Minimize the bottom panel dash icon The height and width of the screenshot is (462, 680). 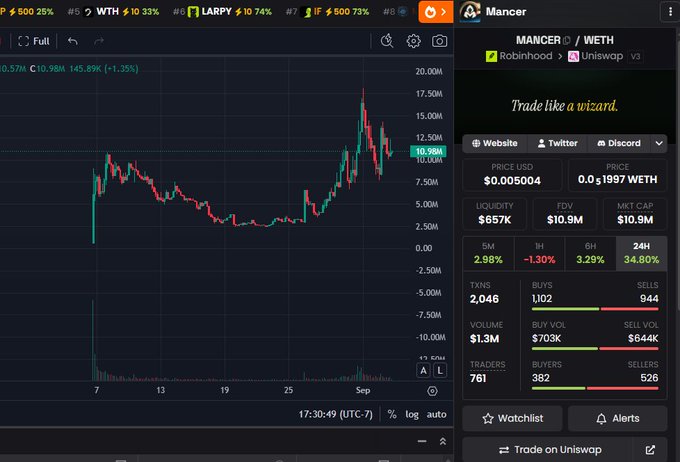click(422, 441)
